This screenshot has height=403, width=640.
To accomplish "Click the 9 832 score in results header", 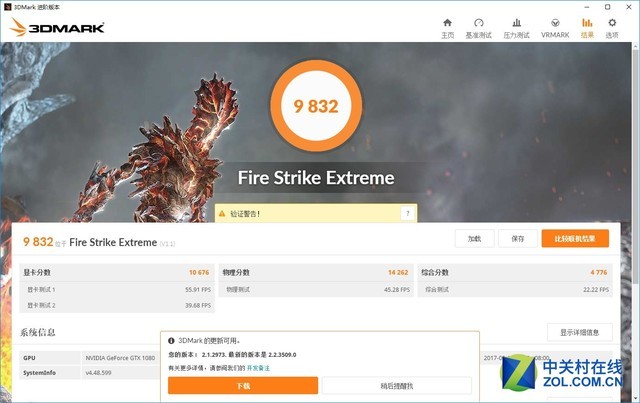I will [x=38, y=242].
